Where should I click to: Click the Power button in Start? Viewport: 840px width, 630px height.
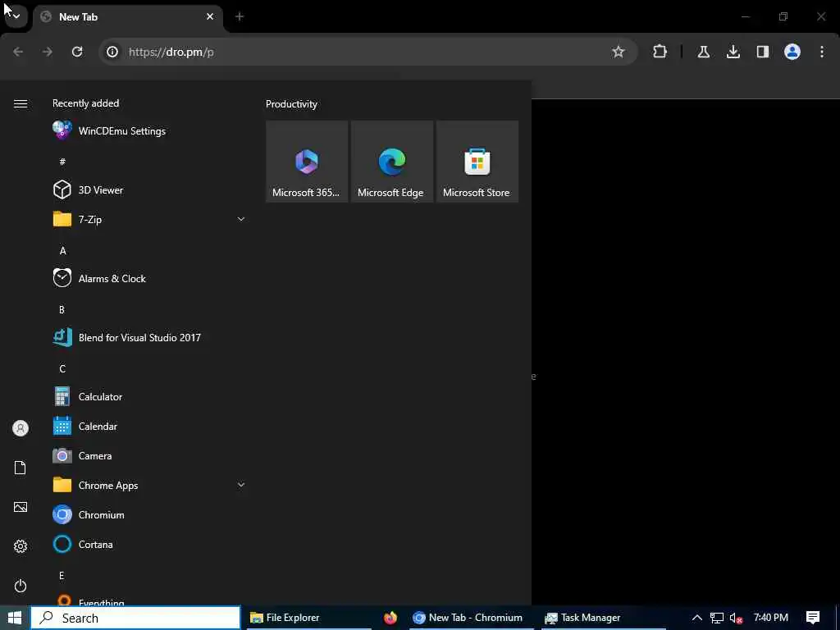21,586
